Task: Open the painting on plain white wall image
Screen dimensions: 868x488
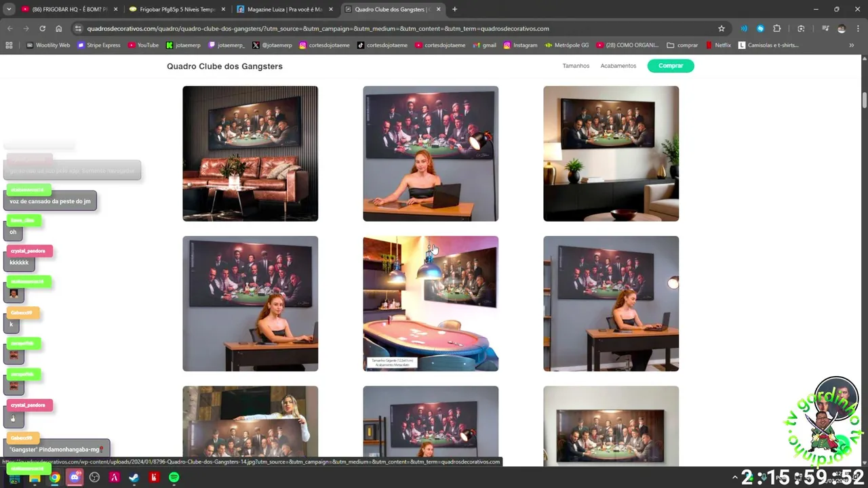Action: [611, 426]
